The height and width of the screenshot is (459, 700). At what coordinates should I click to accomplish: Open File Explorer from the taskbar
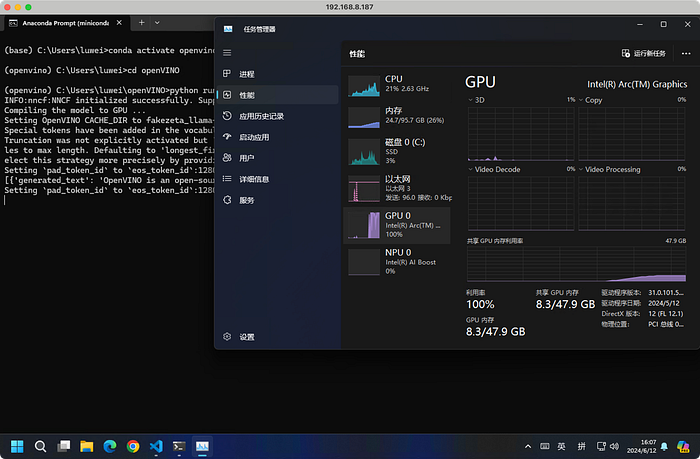coord(87,446)
